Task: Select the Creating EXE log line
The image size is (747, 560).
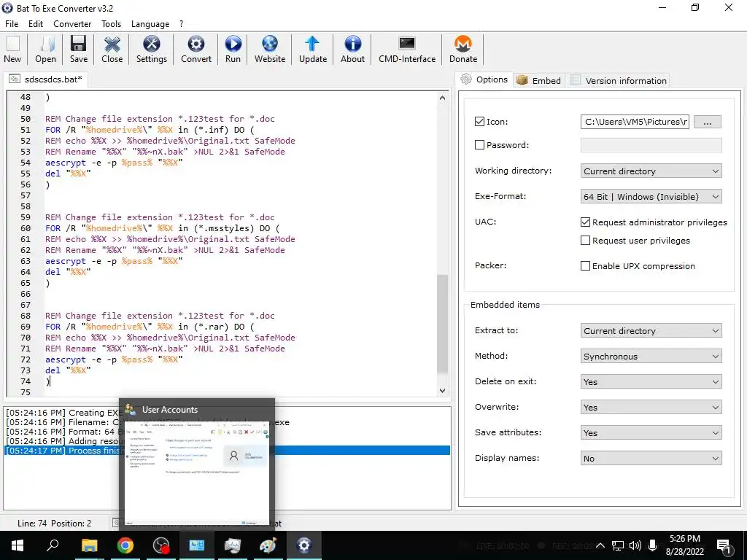Action: coord(228,413)
